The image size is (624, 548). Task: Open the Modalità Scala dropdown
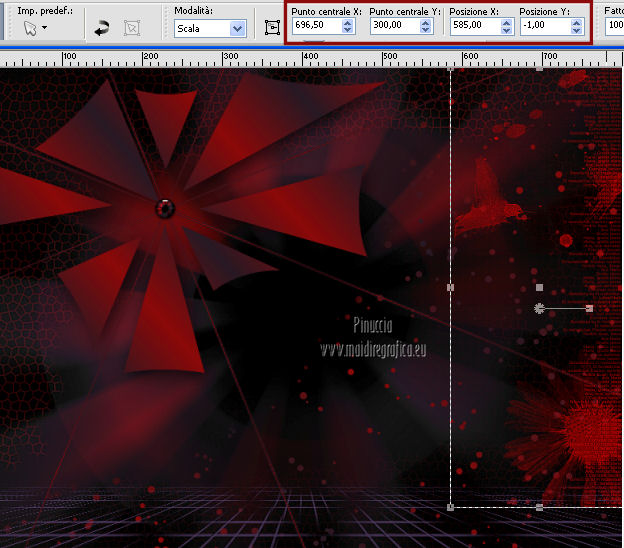pyautogui.click(x=238, y=29)
